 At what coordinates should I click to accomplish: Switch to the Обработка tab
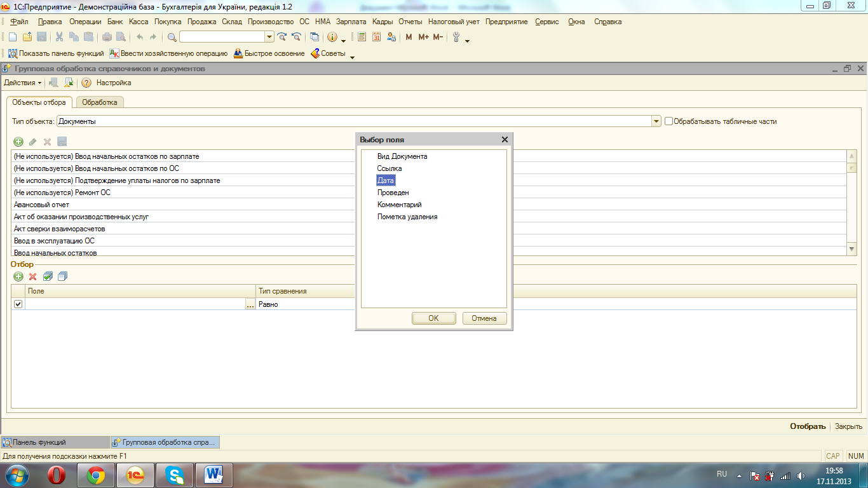100,102
